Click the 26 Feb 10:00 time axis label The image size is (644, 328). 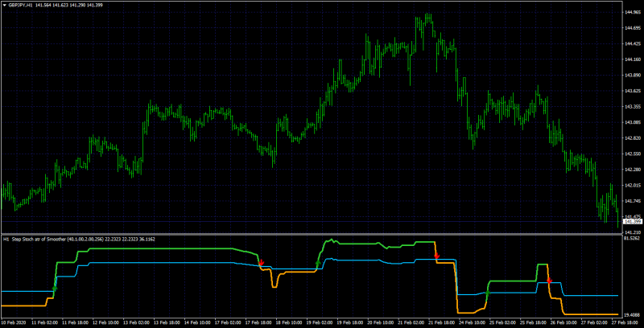[x=563, y=323]
